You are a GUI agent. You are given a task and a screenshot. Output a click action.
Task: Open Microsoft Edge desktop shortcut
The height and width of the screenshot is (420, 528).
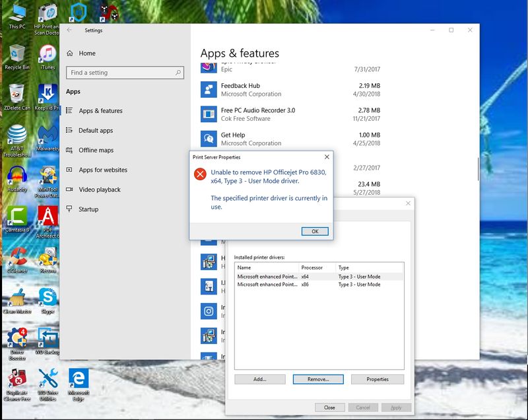(x=79, y=380)
